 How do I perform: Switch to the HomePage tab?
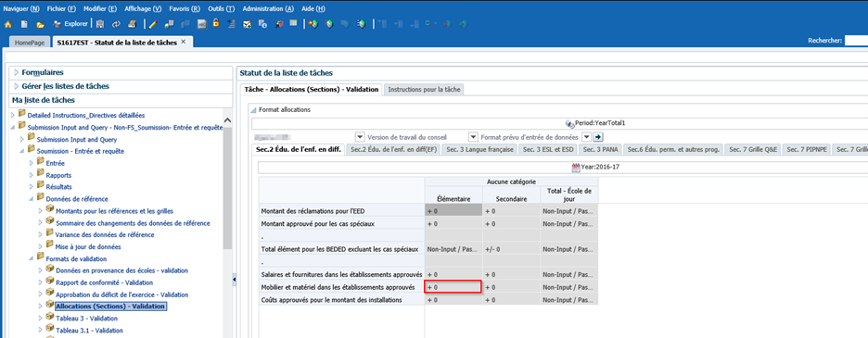click(x=30, y=43)
